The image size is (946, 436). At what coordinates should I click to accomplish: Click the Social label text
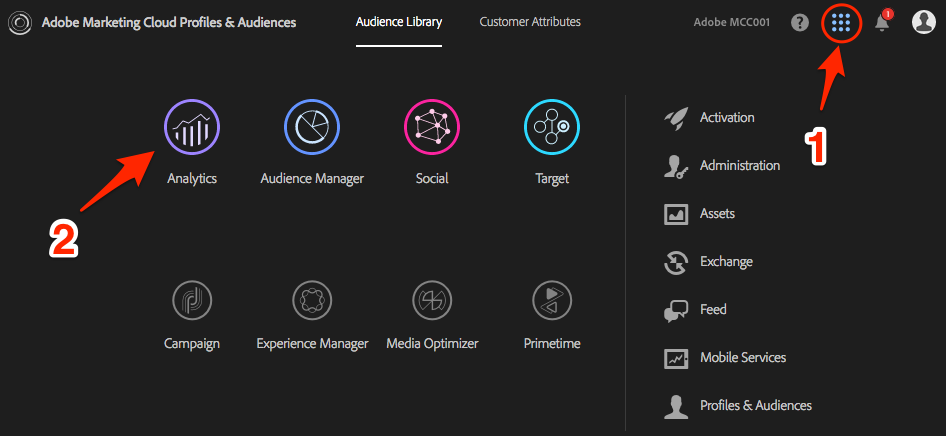pos(432,179)
